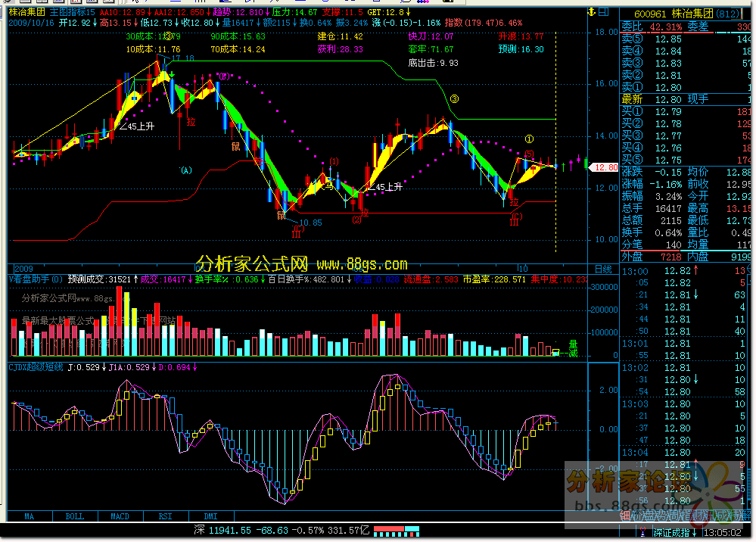Click the 深证成指 index switcher in status bar
This screenshot has width=756, height=542.
pos(674,532)
